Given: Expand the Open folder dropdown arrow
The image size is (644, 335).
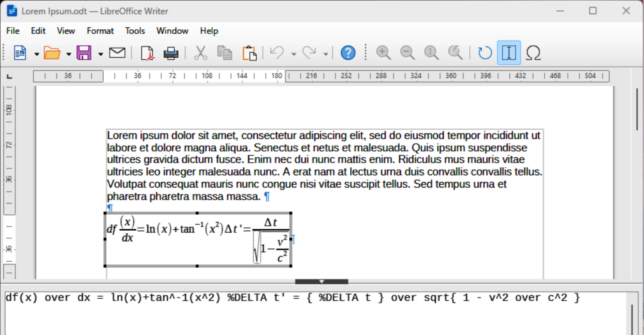Looking at the screenshot, I should click(68, 54).
